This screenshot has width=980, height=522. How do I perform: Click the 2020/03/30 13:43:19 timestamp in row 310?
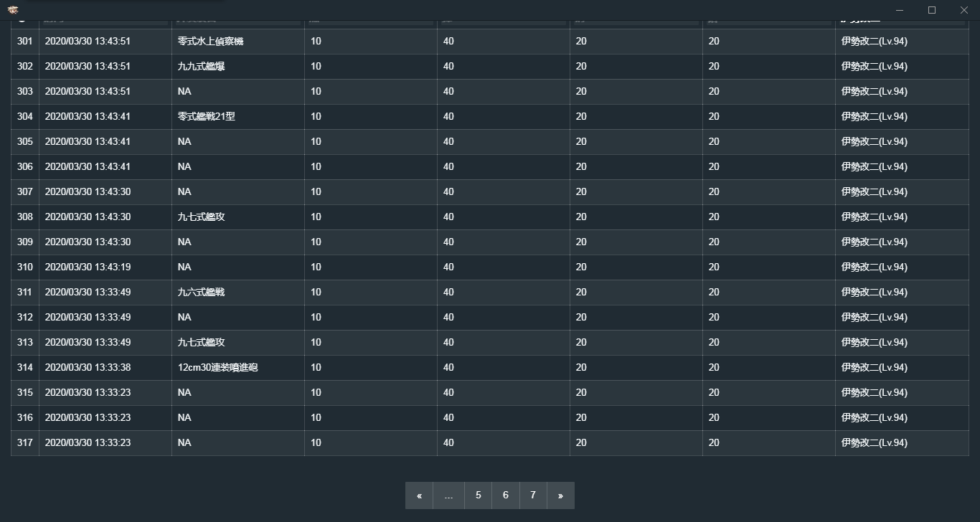[x=88, y=267]
